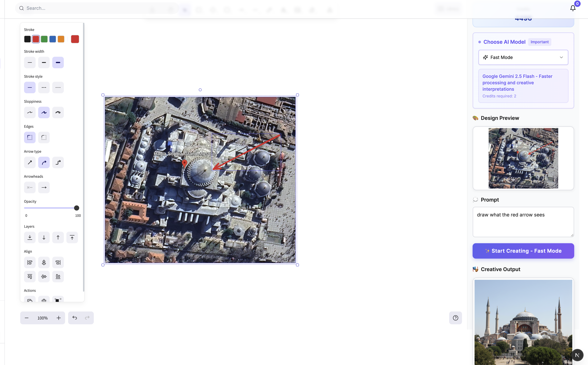Image resolution: width=588 pixels, height=365 pixels.
Task: Choose dashed stroke style
Action: pyautogui.click(x=44, y=87)
